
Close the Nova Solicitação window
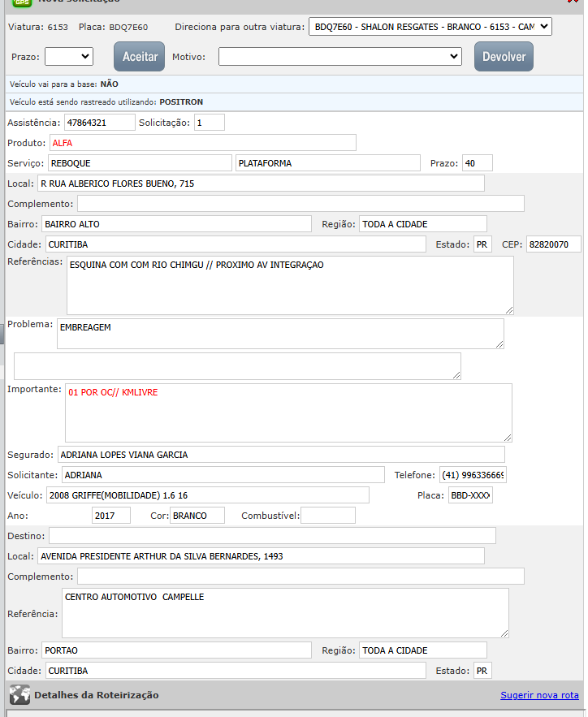pos(582,2)
